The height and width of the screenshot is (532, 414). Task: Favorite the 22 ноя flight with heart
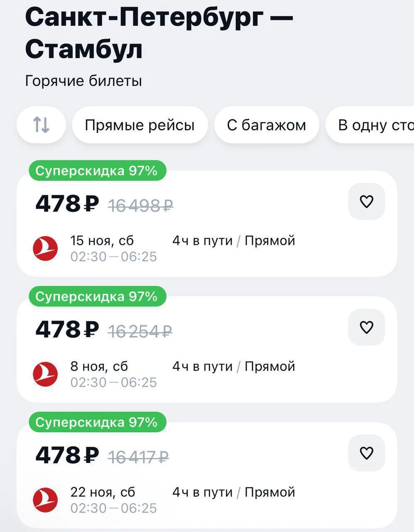tap(366, 453)
